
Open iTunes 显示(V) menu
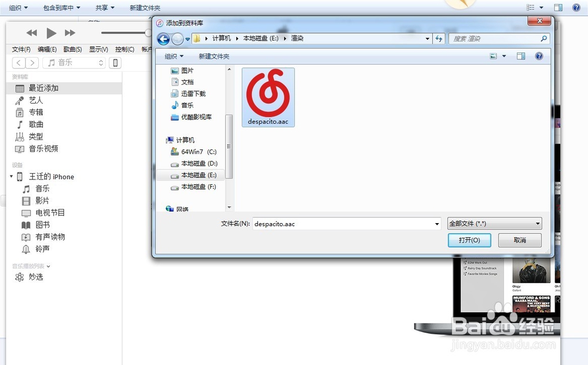[99, 49]
